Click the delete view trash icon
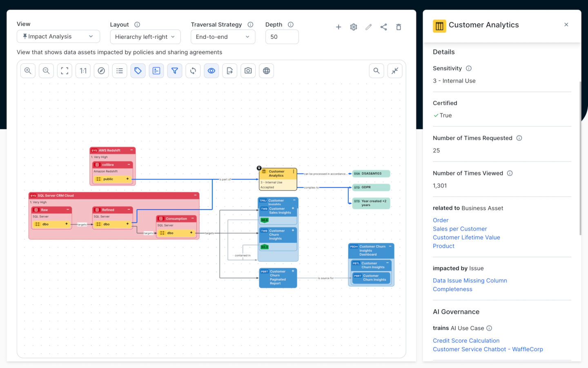Image resolution: width=588 pixels, height=368 pixels. click(x=399, y=27)
